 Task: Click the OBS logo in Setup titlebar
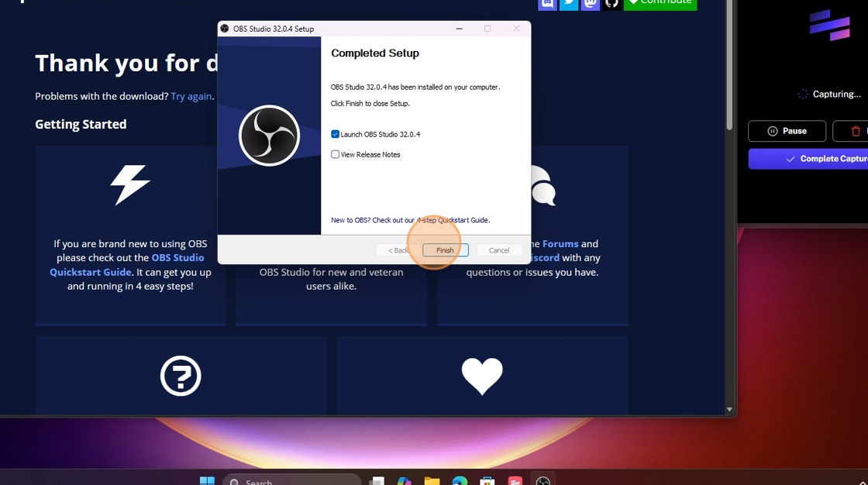[x=224, y=29]
